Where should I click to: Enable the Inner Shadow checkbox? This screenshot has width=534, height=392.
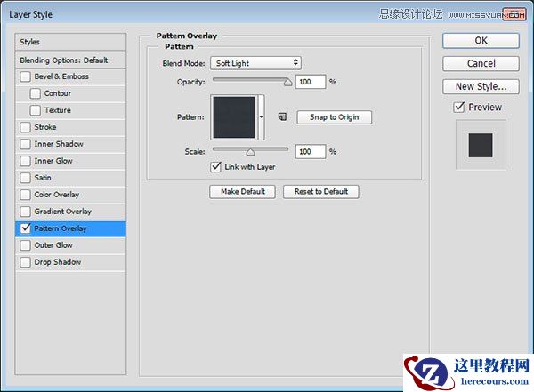[25, 144]
